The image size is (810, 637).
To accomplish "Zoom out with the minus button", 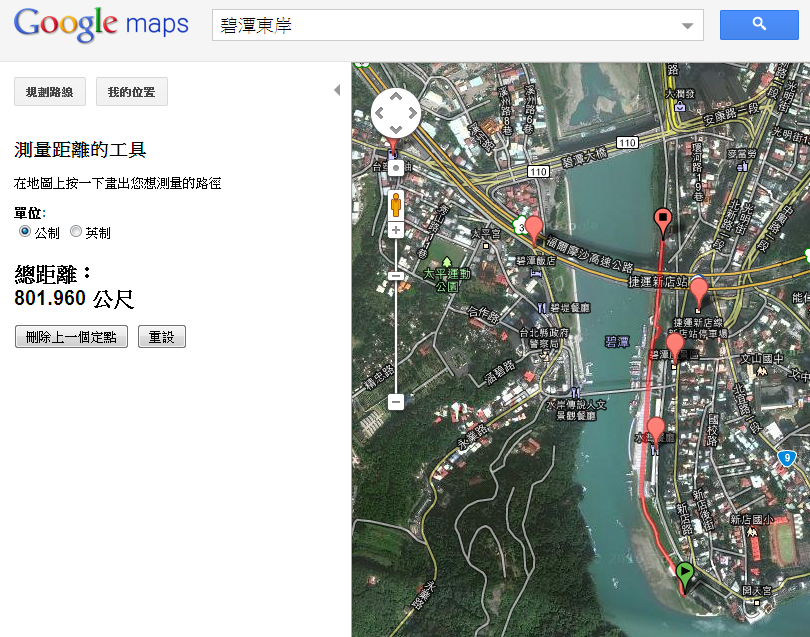I will tap(396, 401).
